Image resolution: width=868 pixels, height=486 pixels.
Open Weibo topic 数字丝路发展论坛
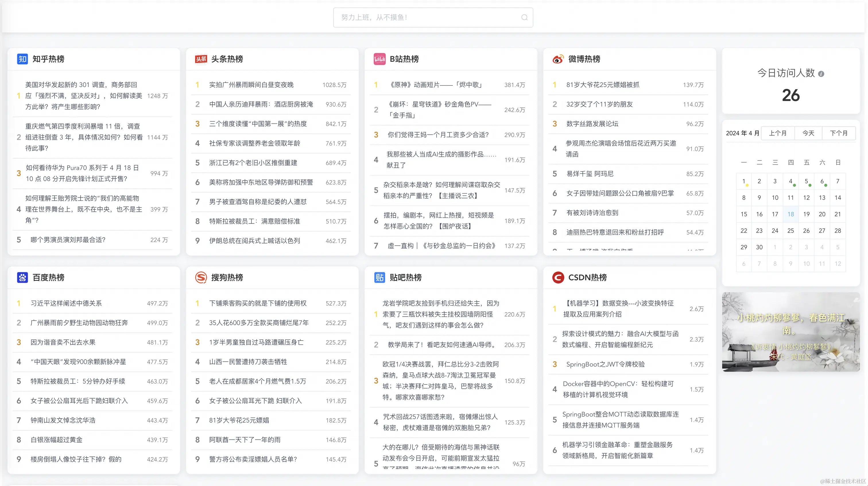592,124
